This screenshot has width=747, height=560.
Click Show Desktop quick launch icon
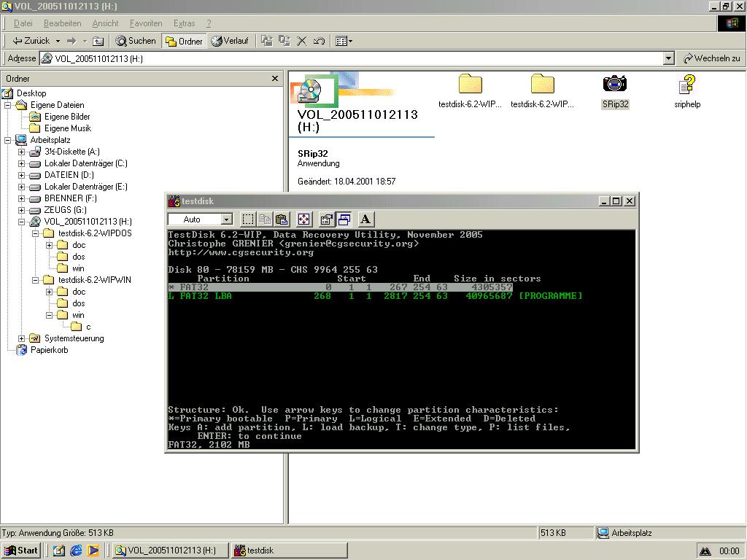[x=58, y=551]
